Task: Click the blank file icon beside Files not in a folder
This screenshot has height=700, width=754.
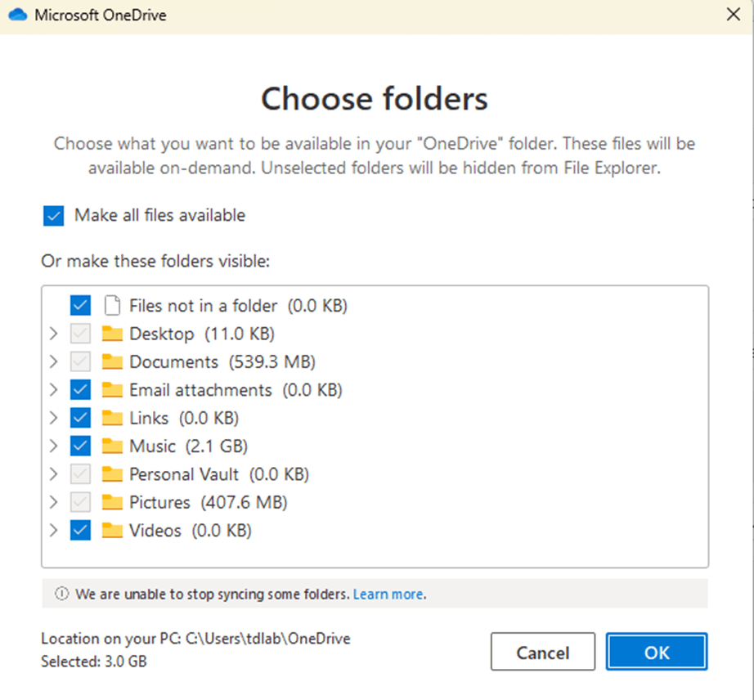Action: pos(113,305)
